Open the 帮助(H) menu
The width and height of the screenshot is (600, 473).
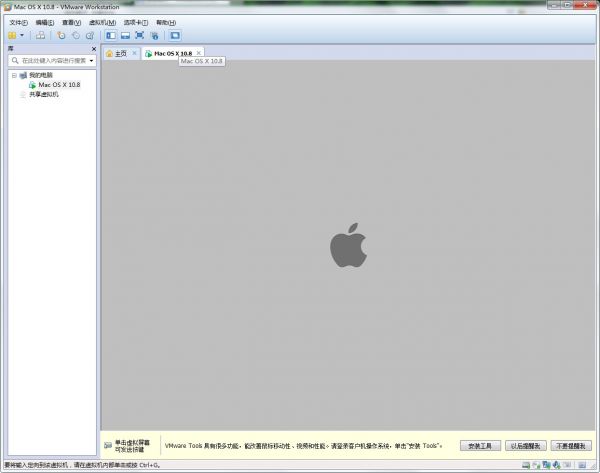tap(166, 23)
